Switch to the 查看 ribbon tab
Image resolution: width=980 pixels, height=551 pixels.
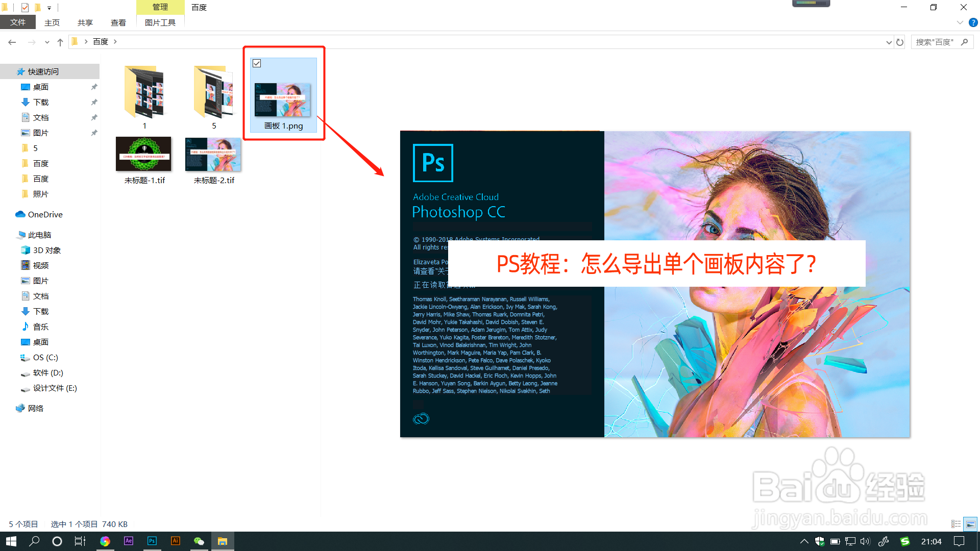pos(118,22)
